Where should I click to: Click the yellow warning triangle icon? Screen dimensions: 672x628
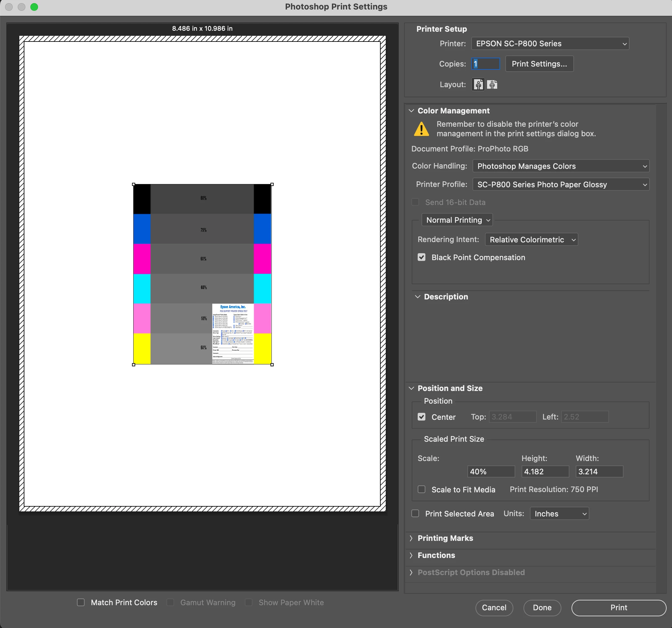421,129
